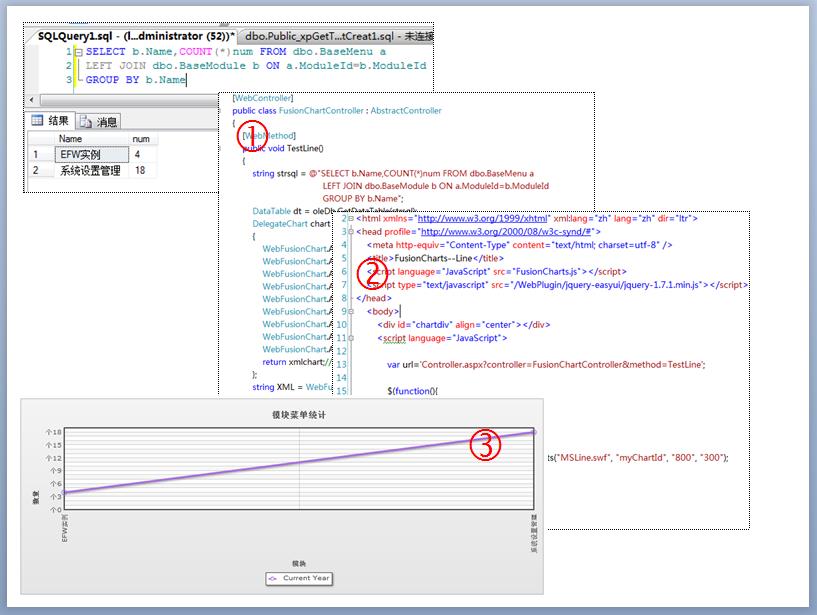Select the num cell showing 4
Image resolution: width=817 pixels, height=615 pixels.
pyautogui.click(x=142, y=155)
